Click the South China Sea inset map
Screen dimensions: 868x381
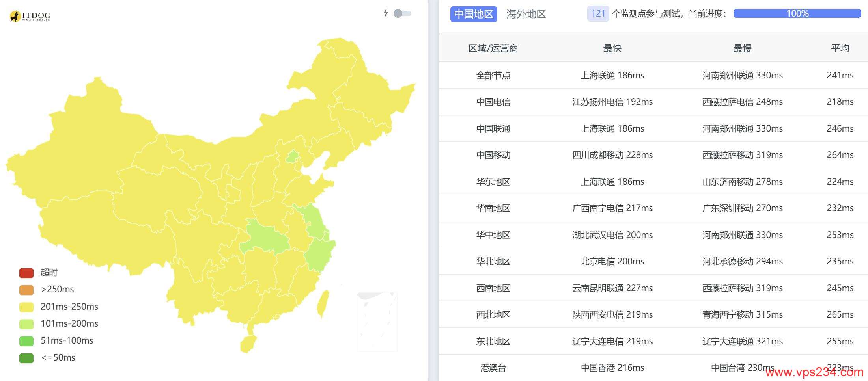377,322
